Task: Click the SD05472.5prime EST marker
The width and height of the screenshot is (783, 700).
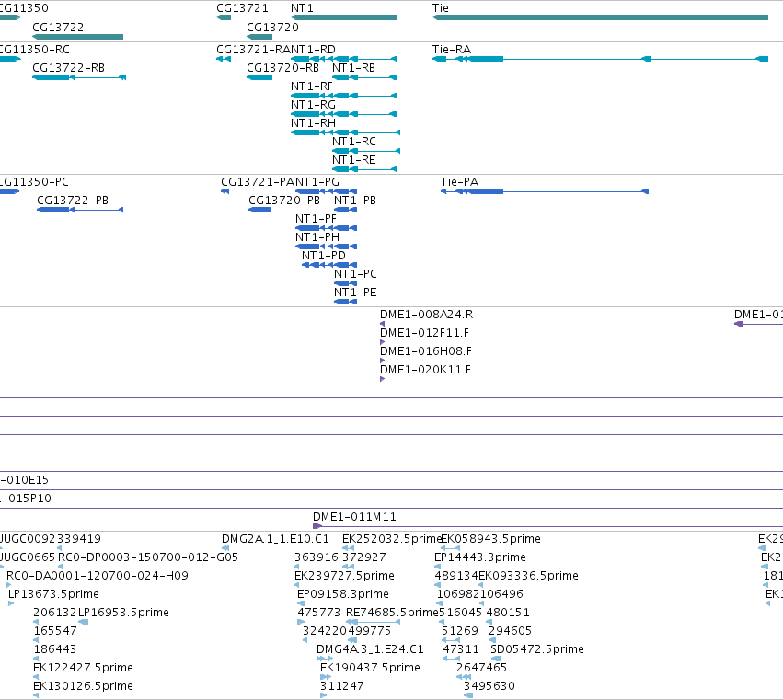Action: pyautogui.click(x=495, y=659)
